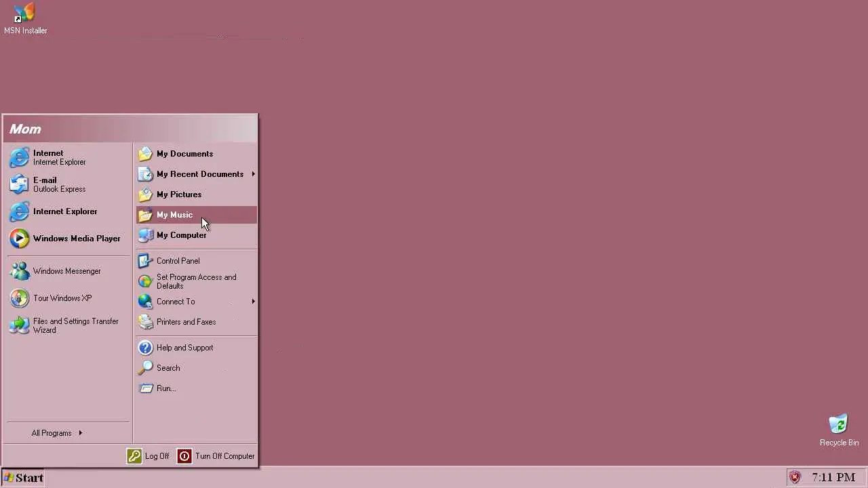Open the MSN Installer desktop shortcut
The image size is (868, 488).
tap(25, 18)
